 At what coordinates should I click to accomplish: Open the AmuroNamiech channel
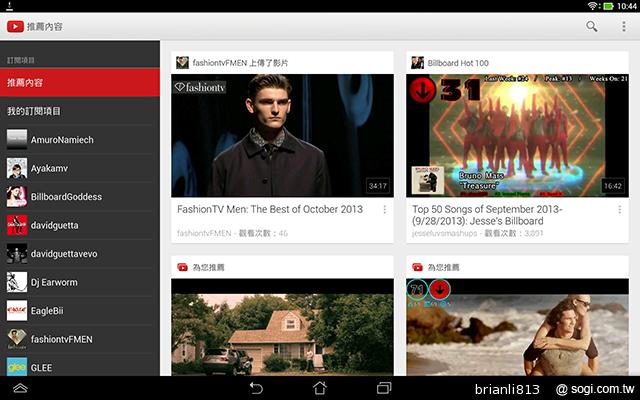pos(80,140)
